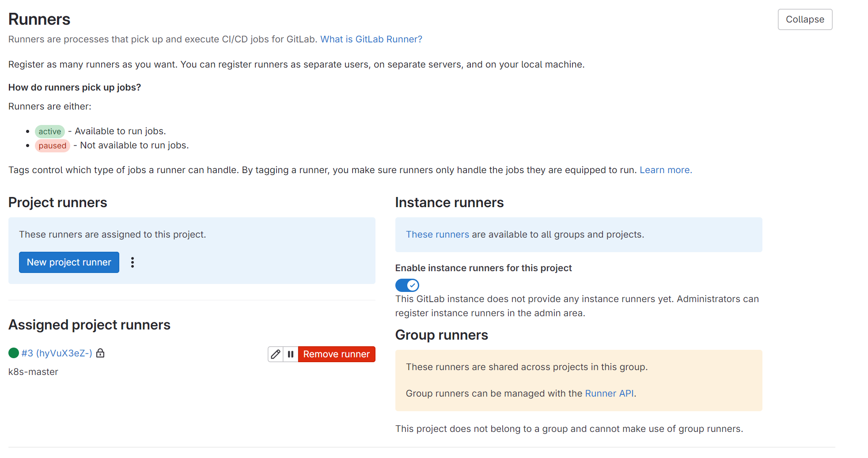Open the What is GitLab Runner link
Viewport: 868px width, 458px height.
(371, 39)
